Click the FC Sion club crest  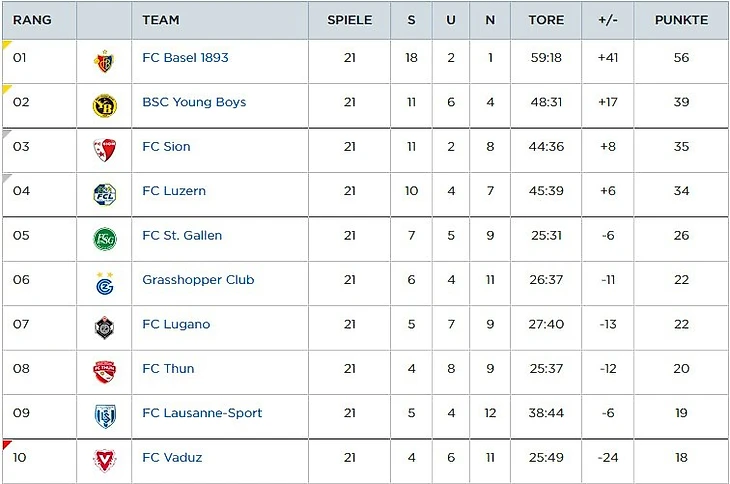tap(104, 149)
